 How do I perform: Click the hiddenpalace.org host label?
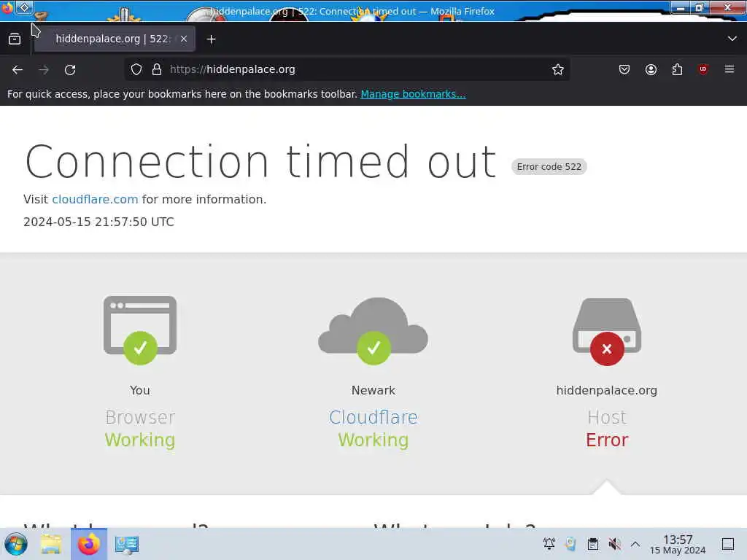pos(606,391)
